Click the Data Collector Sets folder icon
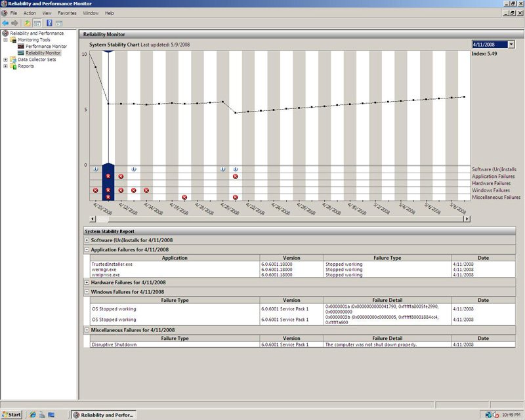The height and width of the screenshot is (420, 525). (13, 59)
